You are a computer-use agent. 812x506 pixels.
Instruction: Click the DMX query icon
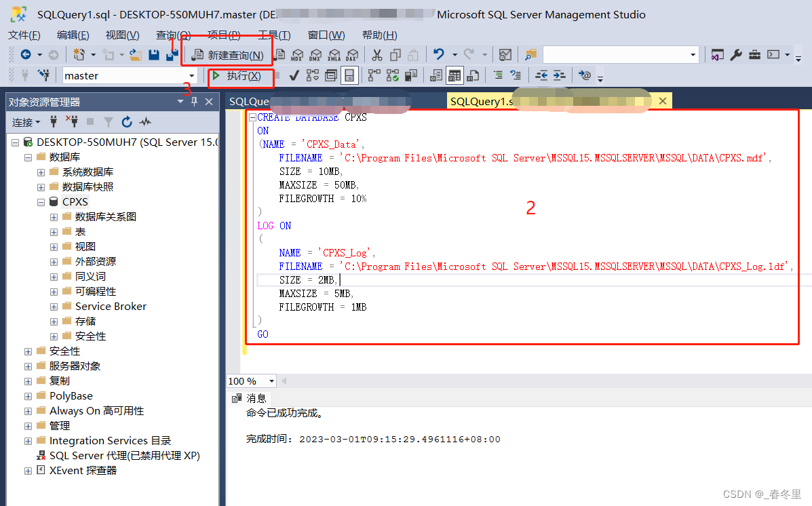(315, 55)
